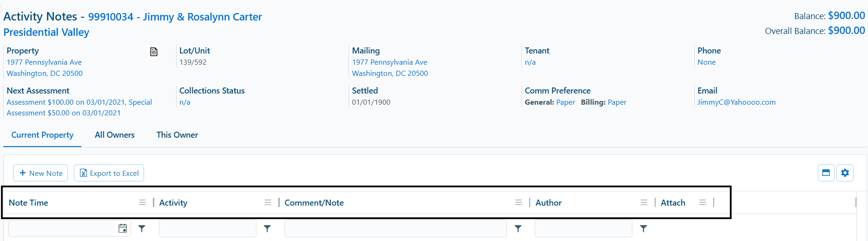Open Note Time filter funnel options
The image size is (868, 241).
[142, 228]
